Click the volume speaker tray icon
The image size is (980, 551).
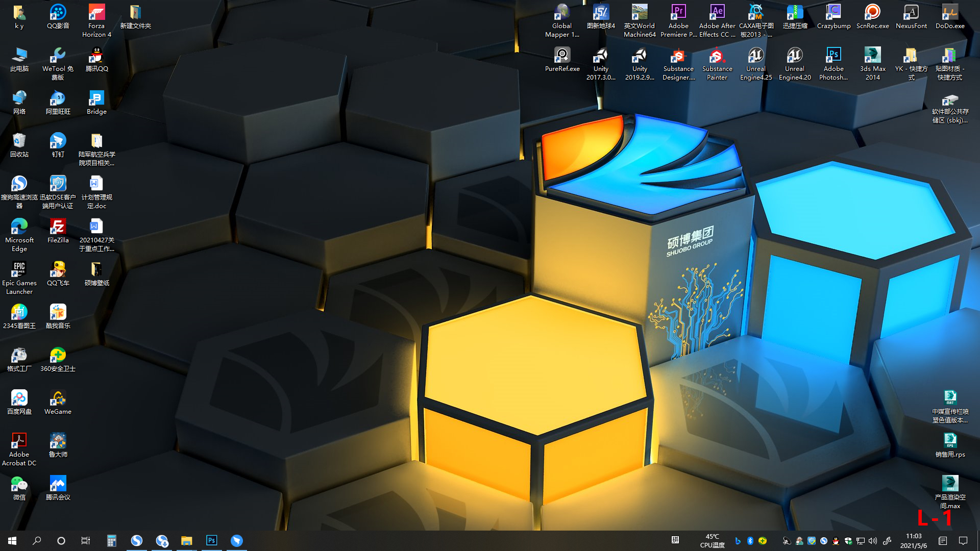click(873, 541)
